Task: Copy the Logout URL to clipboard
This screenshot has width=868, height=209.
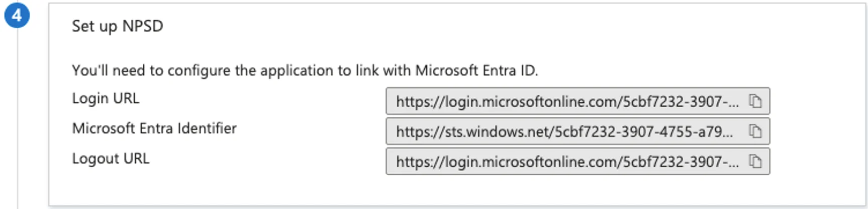Action: tap(755, 162)
